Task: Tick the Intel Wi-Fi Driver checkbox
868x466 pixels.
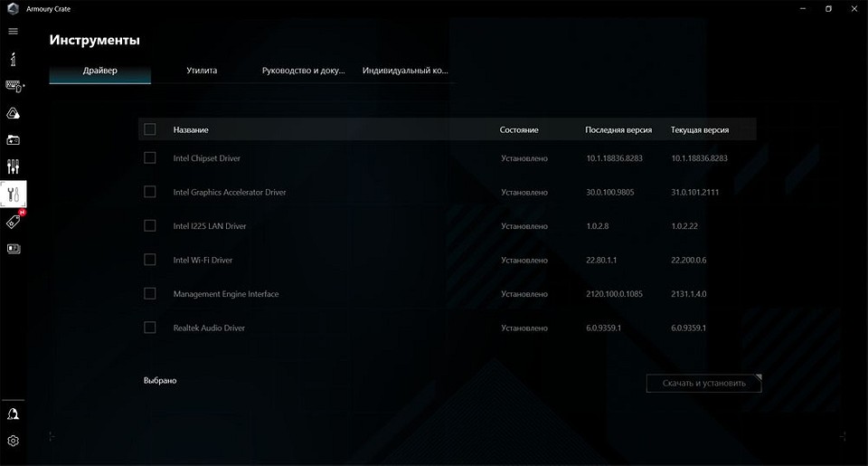Action: point(150,260)
